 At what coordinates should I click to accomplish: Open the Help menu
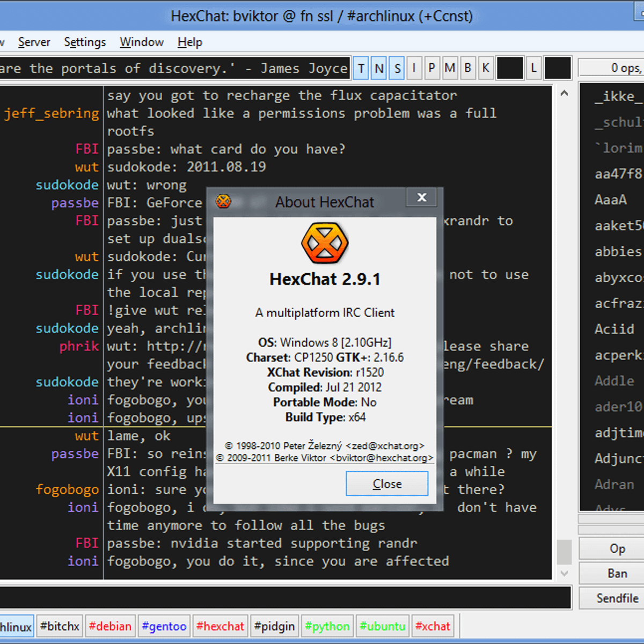190,42
